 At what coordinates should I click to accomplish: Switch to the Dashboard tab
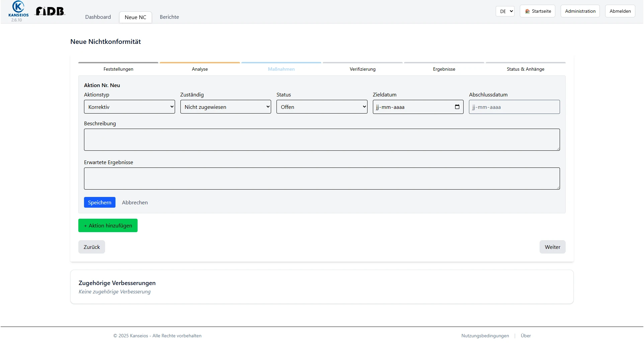click(98, 17)
